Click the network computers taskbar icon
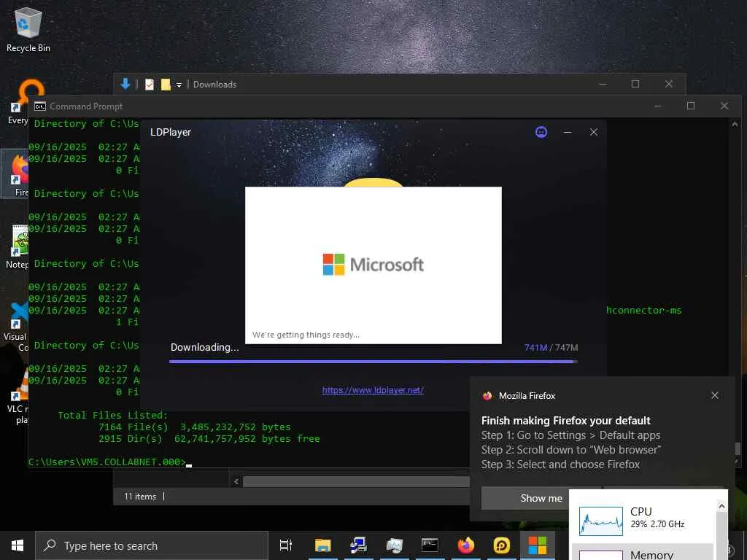Viewport: 747px width, 560px height. pyautogui.click(x=358, y=545)
